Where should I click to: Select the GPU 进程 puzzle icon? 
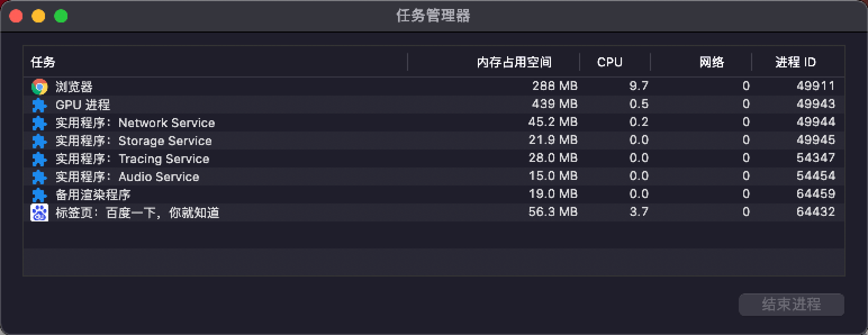[39, 105]
